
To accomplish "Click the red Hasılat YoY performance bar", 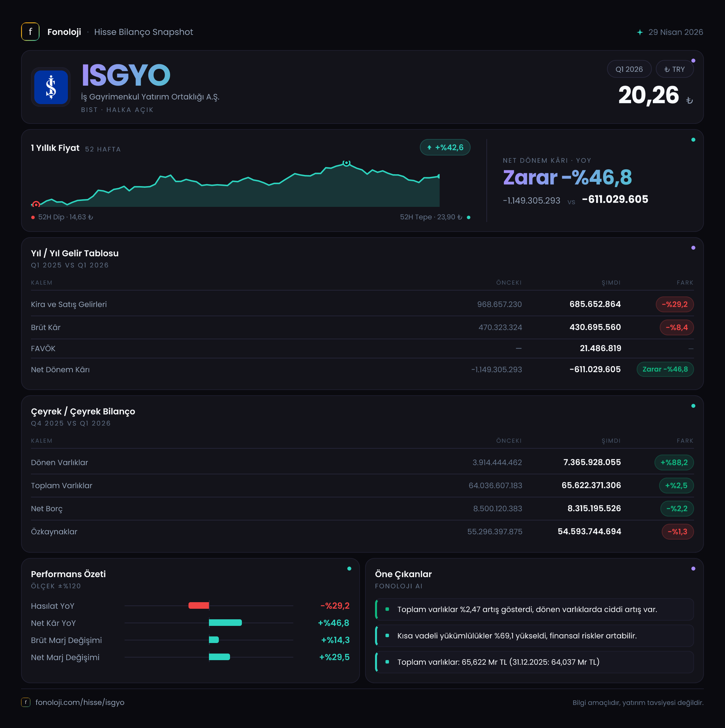I will pyautogui.click(x=199, y=605).
